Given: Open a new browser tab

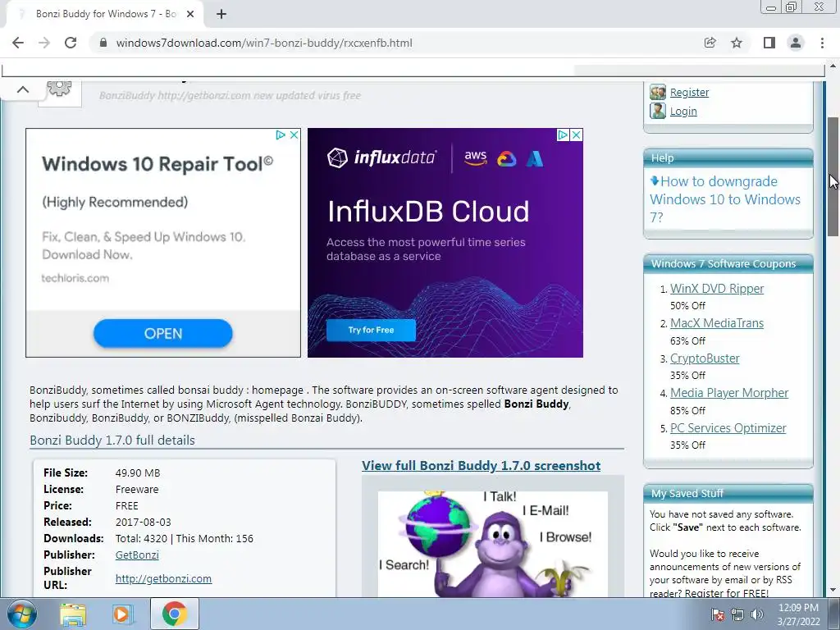Looking at the screenshot, I should 221,14.
